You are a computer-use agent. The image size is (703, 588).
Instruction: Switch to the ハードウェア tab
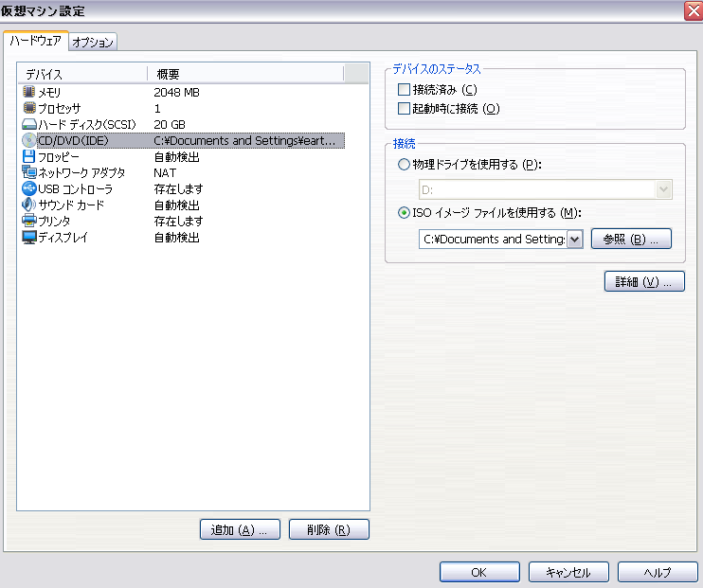point(35,41)
